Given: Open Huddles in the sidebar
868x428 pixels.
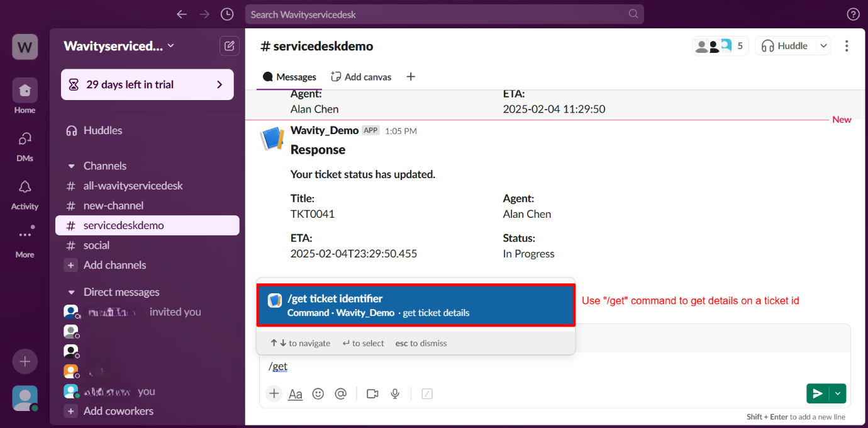Looking at the screenshot, I should coord(147,130).
